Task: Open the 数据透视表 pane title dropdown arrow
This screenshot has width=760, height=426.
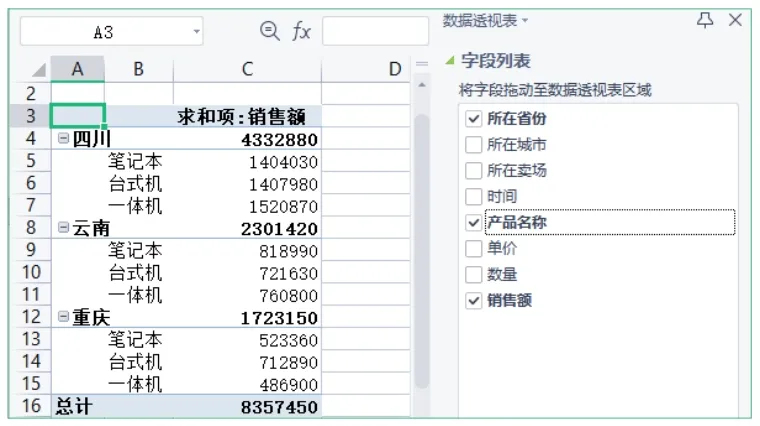Action: (525, 21)
